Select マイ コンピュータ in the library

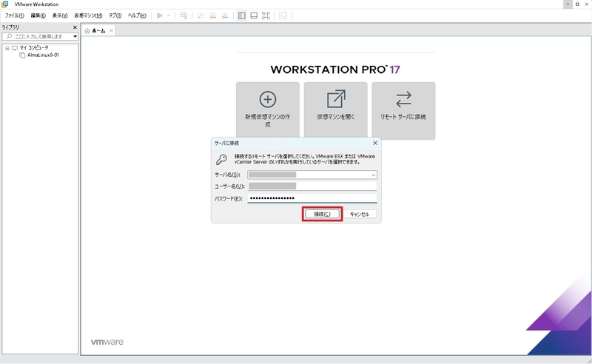34,48
